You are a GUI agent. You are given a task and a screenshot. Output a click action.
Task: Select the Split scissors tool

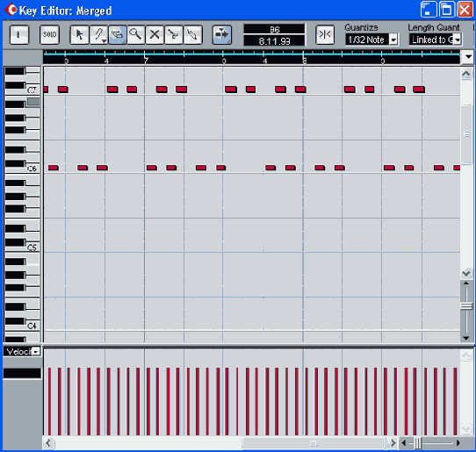174,34
